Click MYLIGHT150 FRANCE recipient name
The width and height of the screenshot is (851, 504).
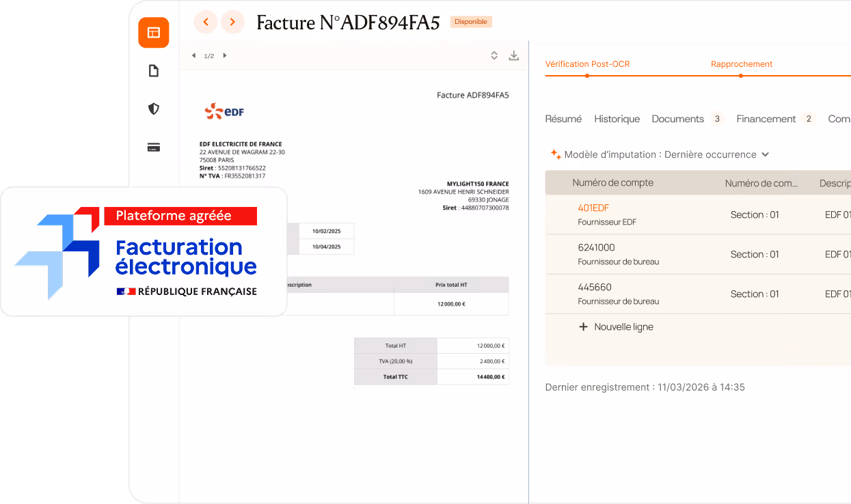tap(478, 184)
